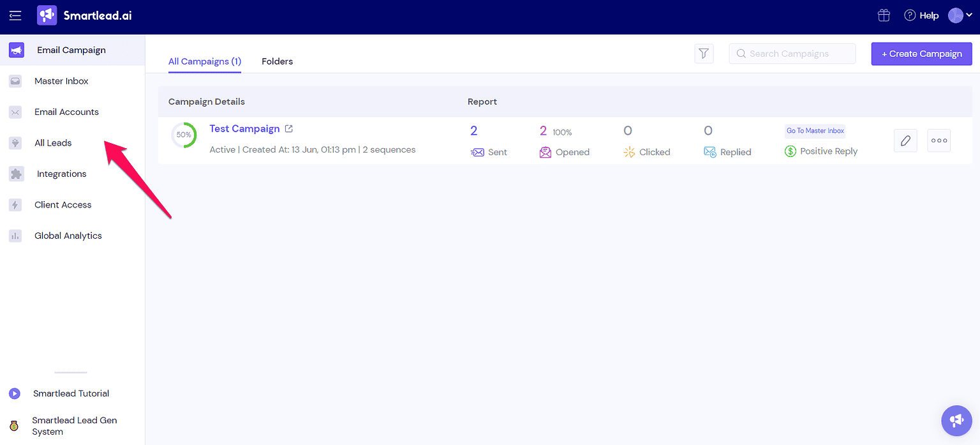Viewport: 980px width, 445px height.
Task: Open the Smartlead chat widget bubble
Action: coord(956,420)
